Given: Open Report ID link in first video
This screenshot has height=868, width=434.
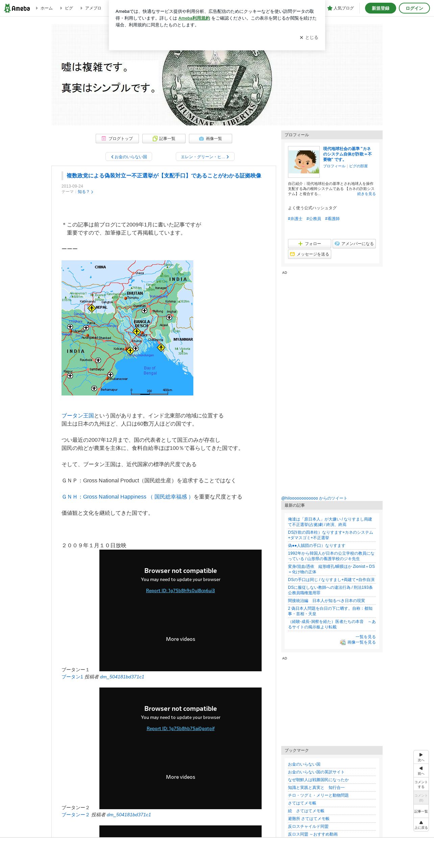Looking at the screenshot, I should tap(180, 590).
